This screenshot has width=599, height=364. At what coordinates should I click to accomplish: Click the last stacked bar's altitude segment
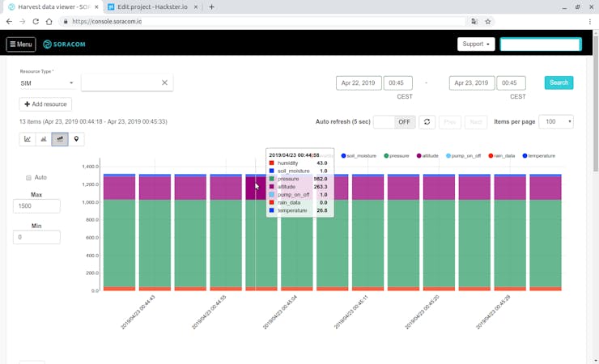546,188
